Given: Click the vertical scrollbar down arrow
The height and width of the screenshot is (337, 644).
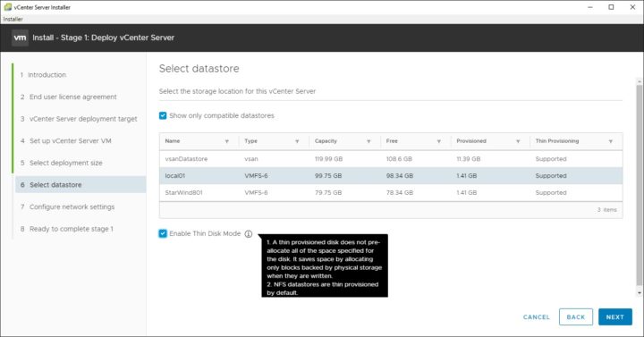Looking at the screenshot, I should (639, 293).
